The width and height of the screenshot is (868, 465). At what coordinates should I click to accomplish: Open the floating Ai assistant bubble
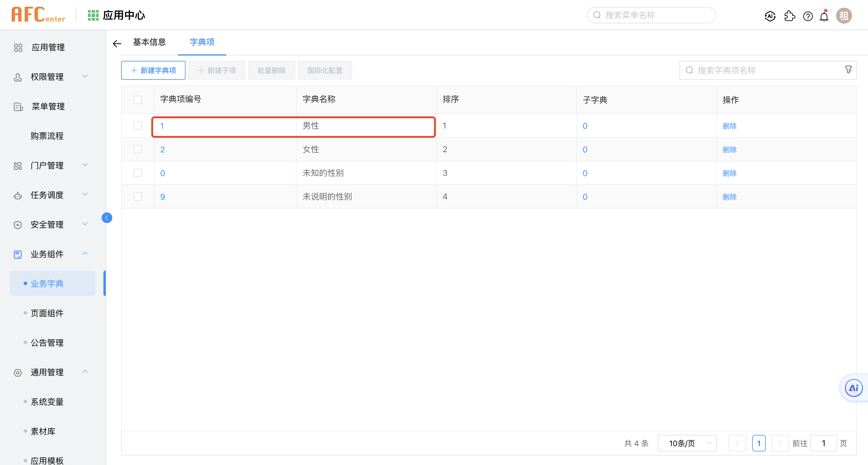pos(854,388)
